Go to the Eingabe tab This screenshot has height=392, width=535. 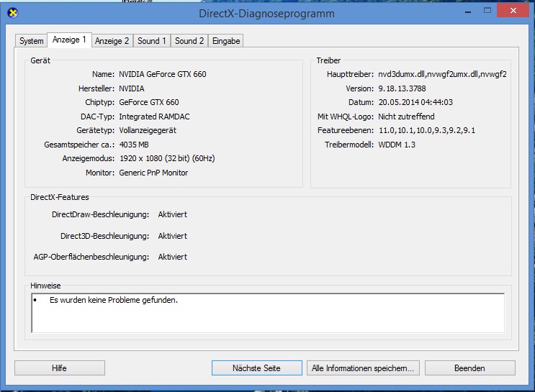(226, 41)
